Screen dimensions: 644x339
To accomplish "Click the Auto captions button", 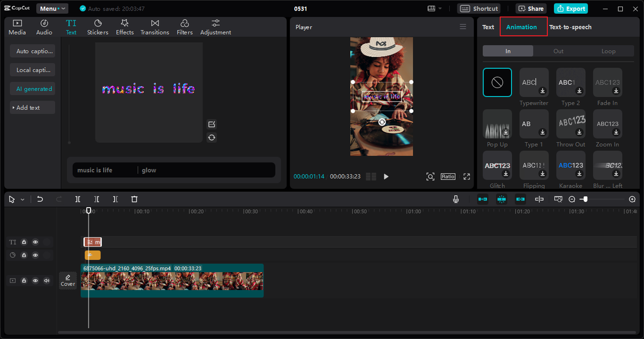I will click(x=33, y=51).
